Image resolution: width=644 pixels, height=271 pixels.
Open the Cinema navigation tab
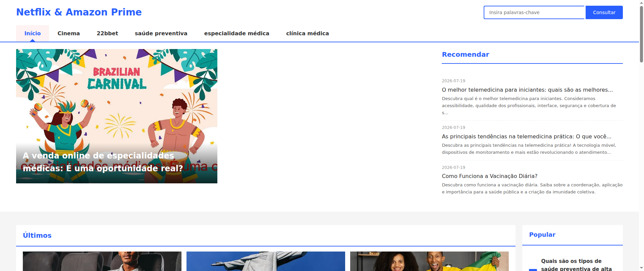point(68,33)
